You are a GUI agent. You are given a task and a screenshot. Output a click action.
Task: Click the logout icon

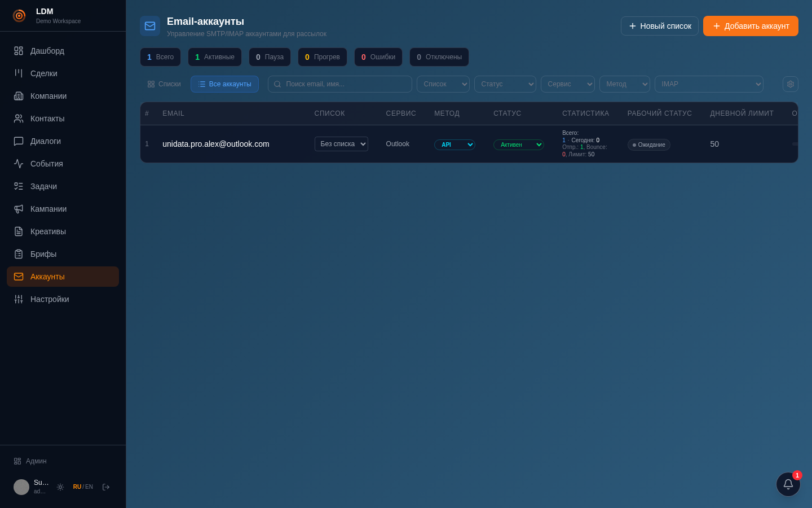pos(106,487)
